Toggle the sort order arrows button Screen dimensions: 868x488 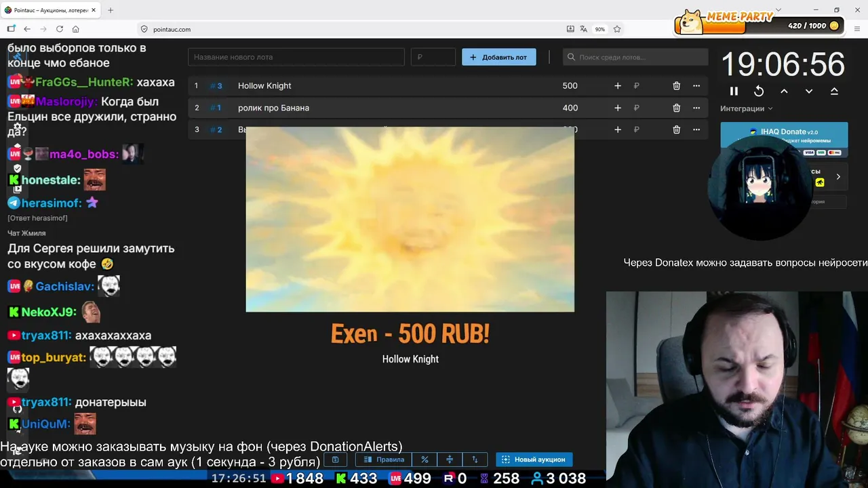click(x=475, y=460)
